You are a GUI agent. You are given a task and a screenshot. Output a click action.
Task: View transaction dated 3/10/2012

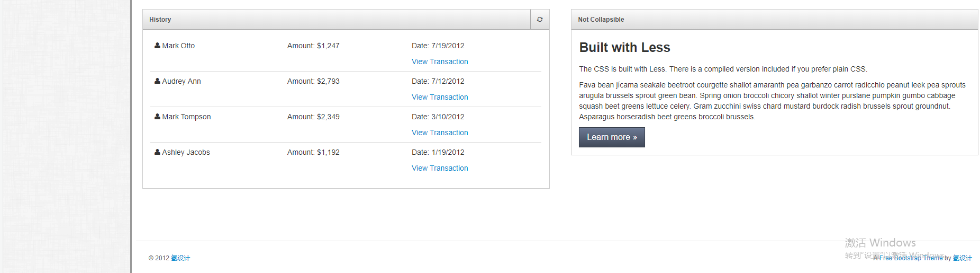point(440,133)
